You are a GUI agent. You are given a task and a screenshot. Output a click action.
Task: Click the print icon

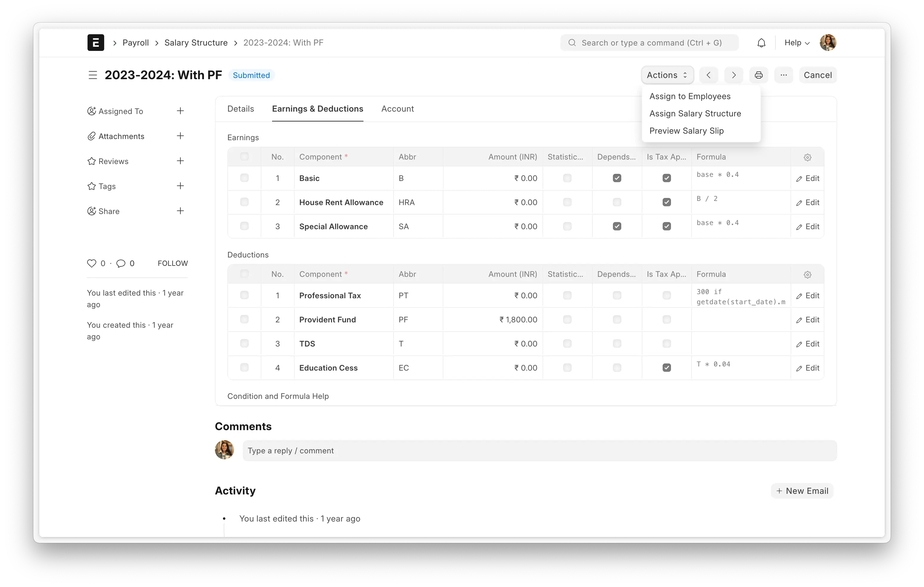click(758, 75)
